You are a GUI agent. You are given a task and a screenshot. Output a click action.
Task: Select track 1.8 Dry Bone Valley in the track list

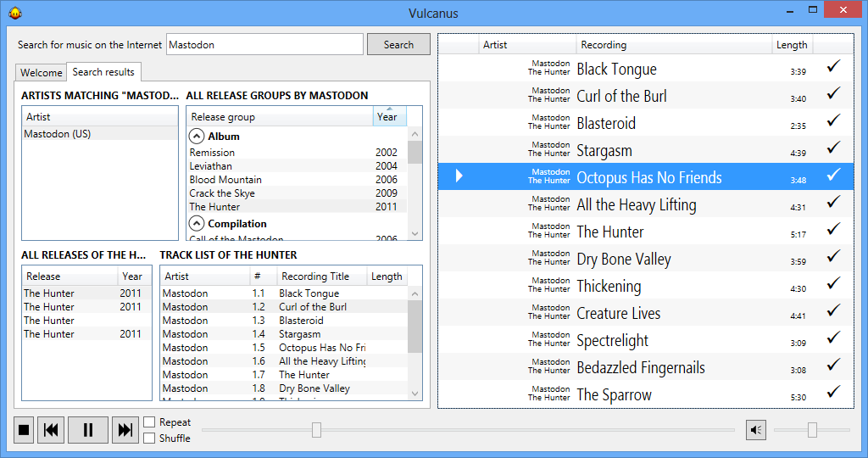click(285, 388)
